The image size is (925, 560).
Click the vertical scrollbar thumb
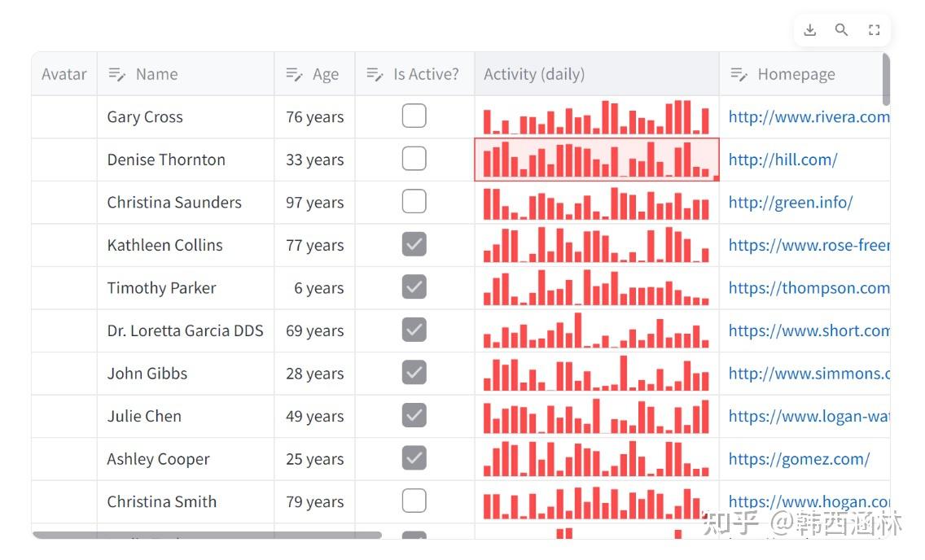(886, 79)
